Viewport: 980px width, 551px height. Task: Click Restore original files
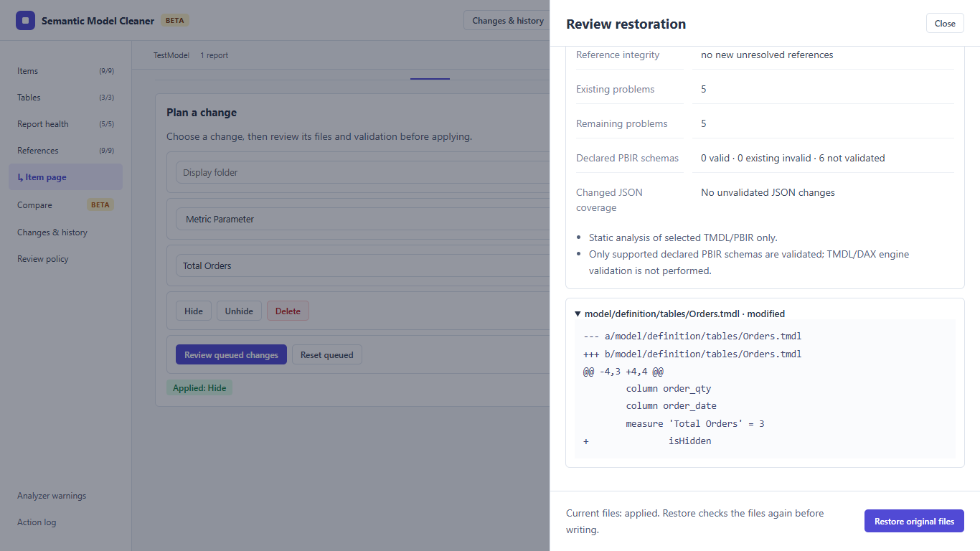pos(914,522)
